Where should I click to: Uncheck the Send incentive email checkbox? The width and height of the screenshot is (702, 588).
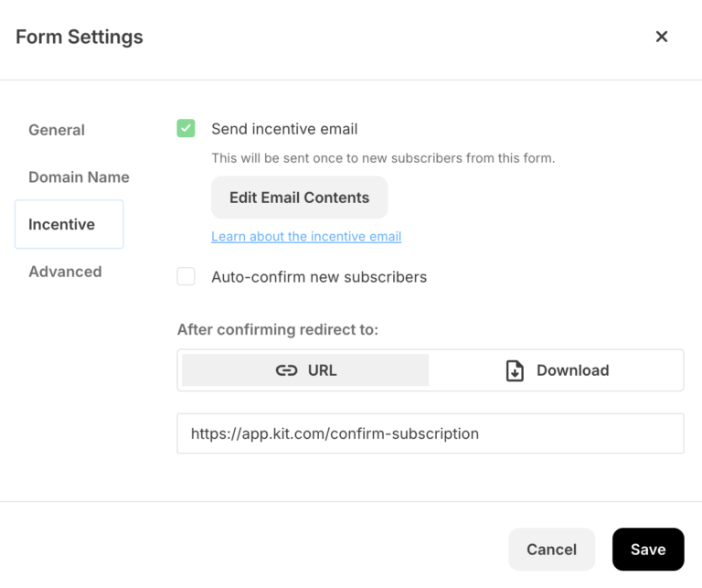tap(186, 129)
